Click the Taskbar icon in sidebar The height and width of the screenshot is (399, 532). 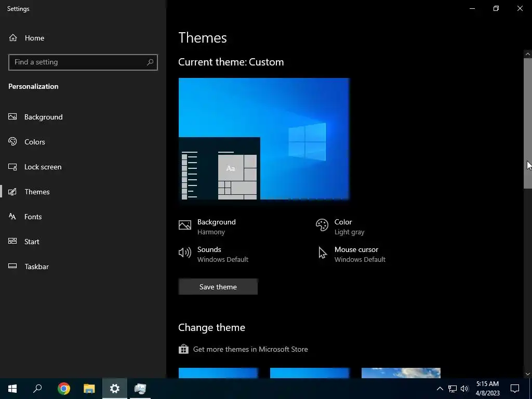point(12,266)
